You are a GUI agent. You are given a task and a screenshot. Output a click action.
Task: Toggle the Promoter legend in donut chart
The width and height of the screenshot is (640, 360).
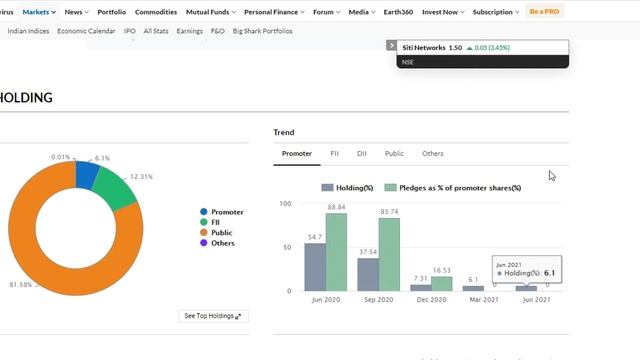coord(222,212)
